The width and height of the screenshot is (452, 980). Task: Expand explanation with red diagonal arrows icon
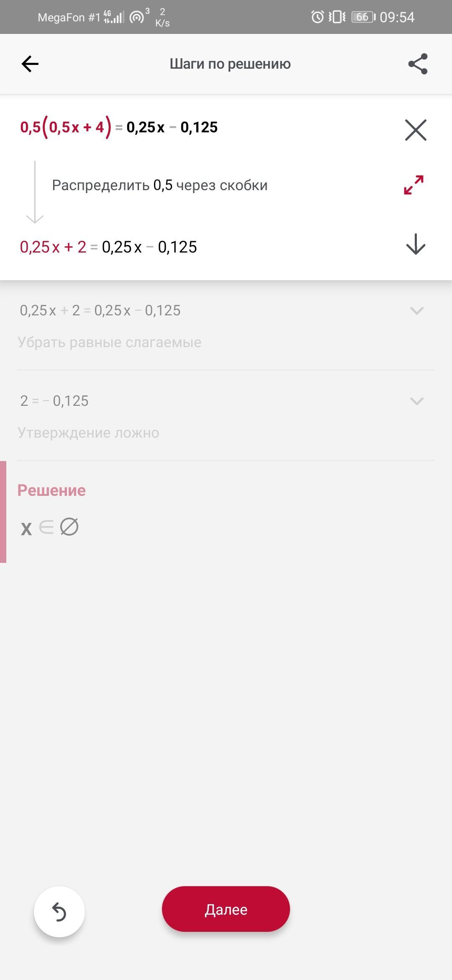click(x=414, y=185)
